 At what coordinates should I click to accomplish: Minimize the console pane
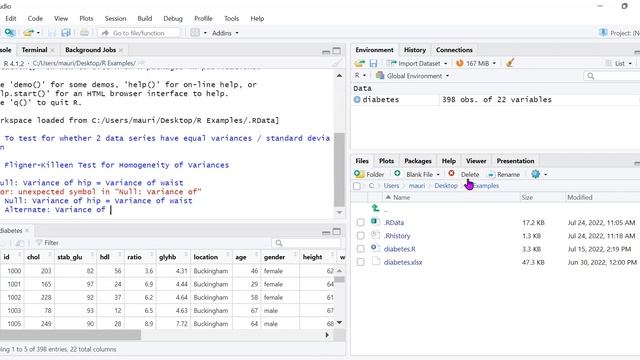326,51
